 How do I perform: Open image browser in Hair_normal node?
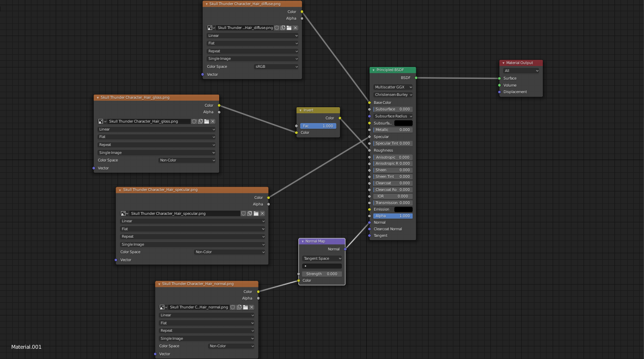[163, 307]
